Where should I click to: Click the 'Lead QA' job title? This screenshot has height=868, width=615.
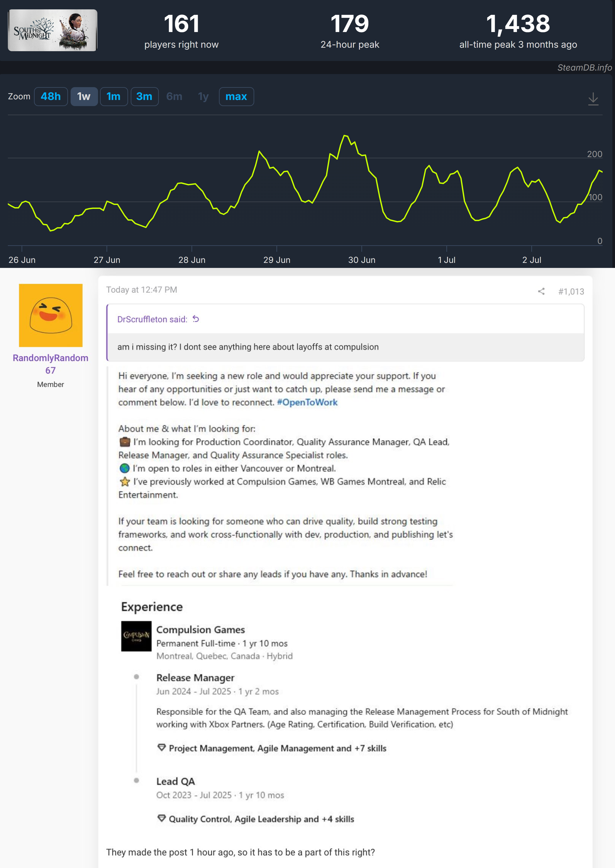176,781
